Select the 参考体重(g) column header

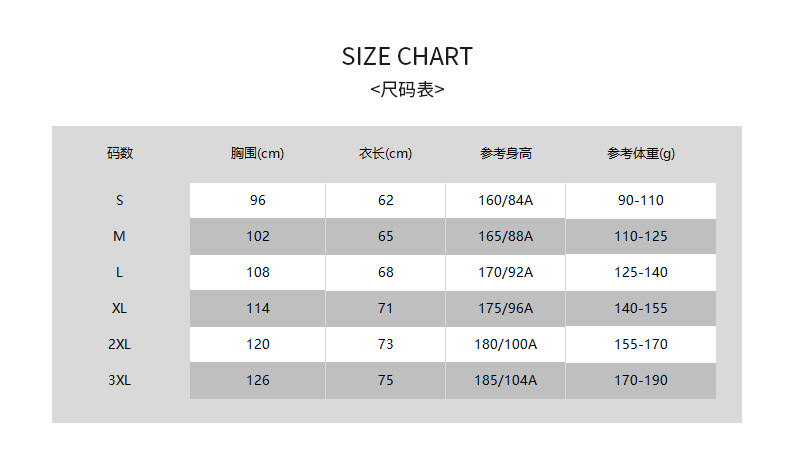tap(640, 153)
